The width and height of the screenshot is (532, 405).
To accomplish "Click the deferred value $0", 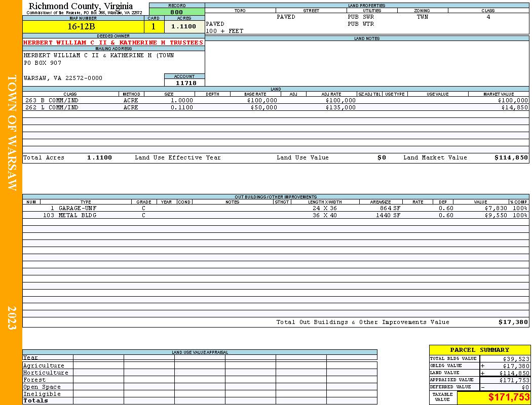I will (525, 387).
